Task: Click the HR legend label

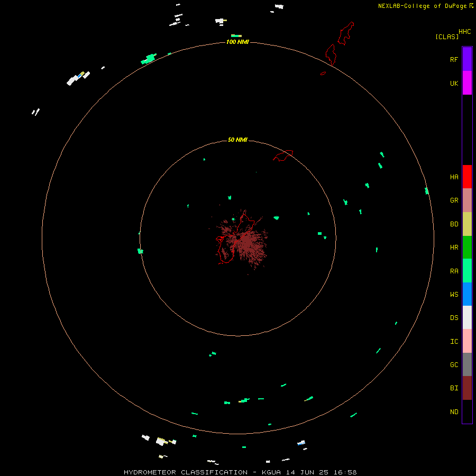Action: [x=454, y=248]
